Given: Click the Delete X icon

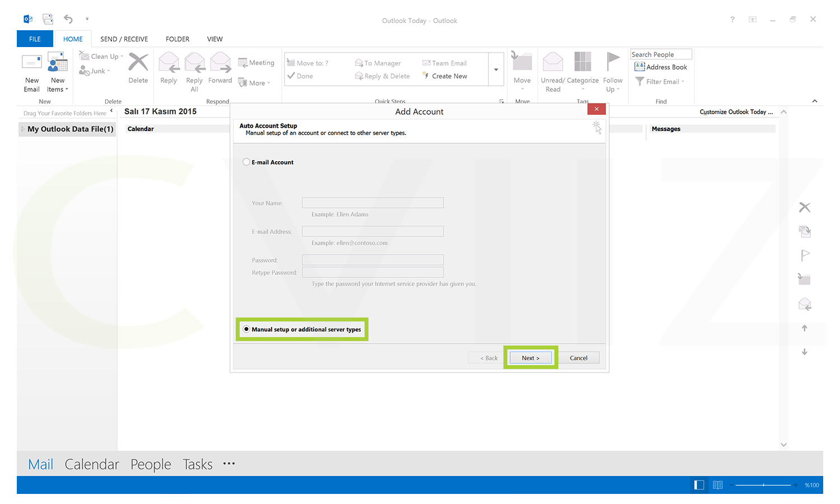Looking at the screenshot, I should [138, 62].
